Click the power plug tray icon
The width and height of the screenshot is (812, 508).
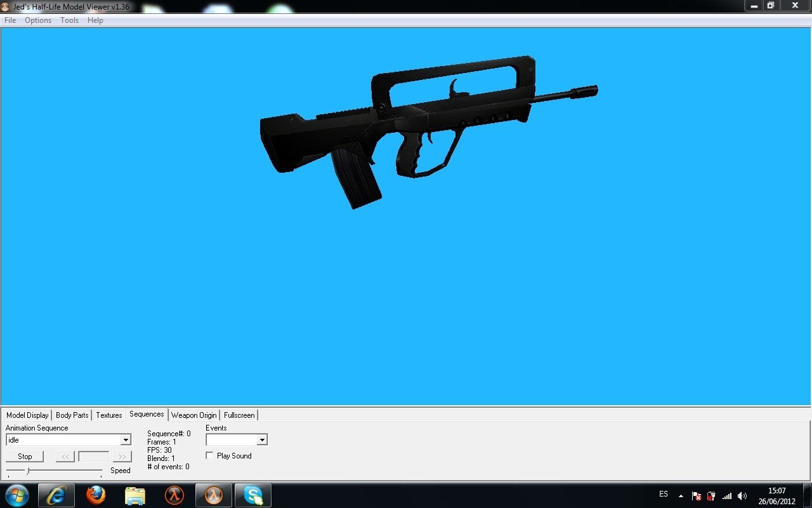[712, 496]
